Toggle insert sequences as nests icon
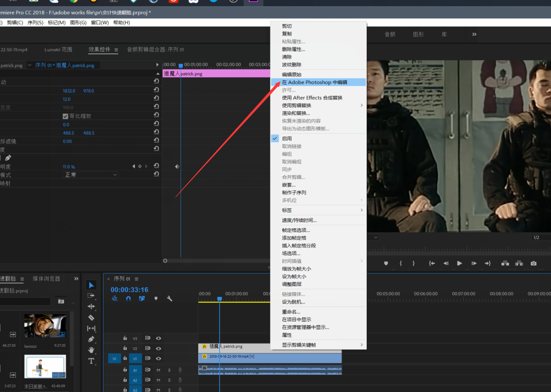 point(115,298)
